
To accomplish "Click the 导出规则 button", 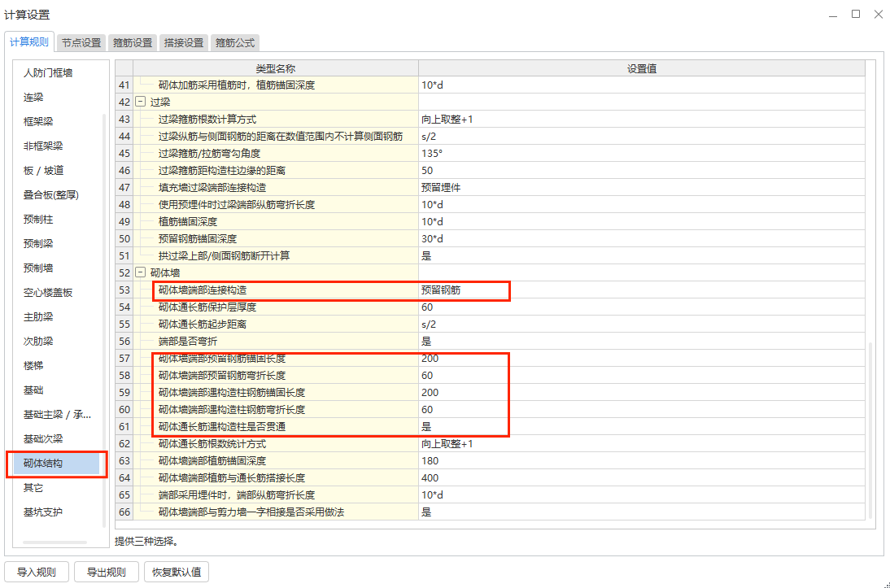I will (x=106, y=572).
